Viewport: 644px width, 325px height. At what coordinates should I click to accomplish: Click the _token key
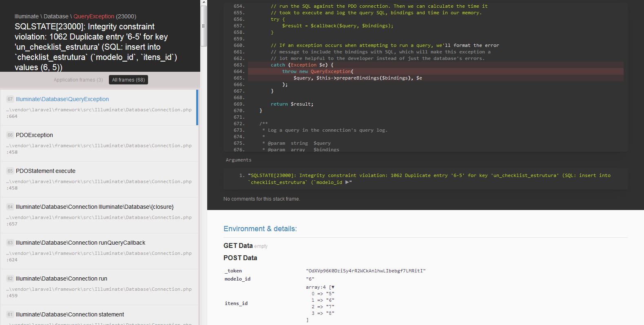click(233, 271)
